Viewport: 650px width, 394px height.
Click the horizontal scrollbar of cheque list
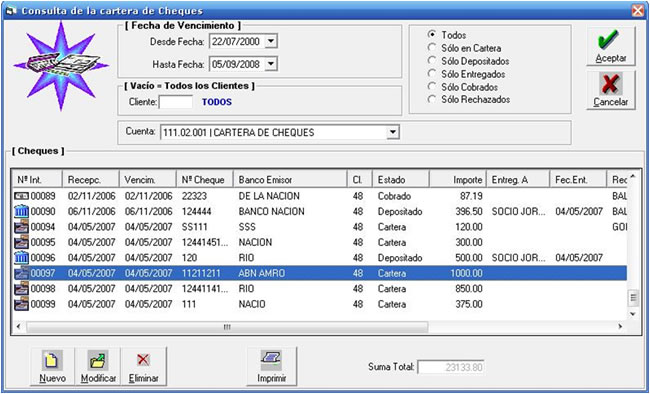pos(319,327)
